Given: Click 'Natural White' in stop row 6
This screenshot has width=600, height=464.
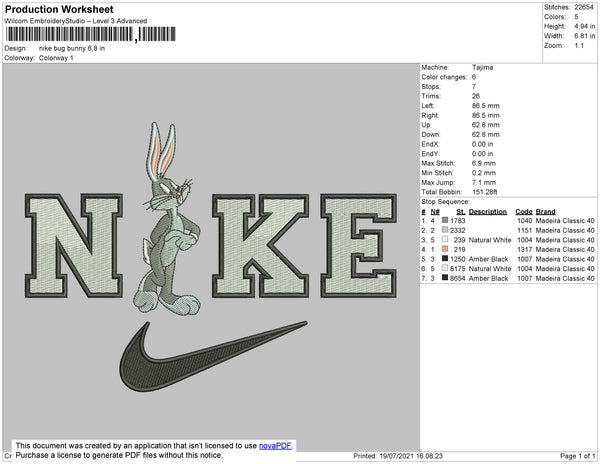Looking at the screenshot, I should [x=490, y=269].
